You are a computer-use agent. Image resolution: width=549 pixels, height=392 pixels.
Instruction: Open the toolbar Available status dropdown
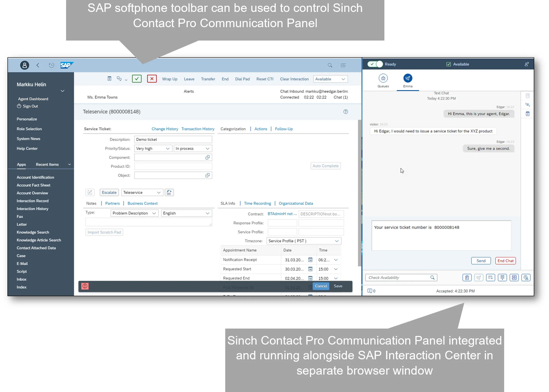click(x=330, y=79)
